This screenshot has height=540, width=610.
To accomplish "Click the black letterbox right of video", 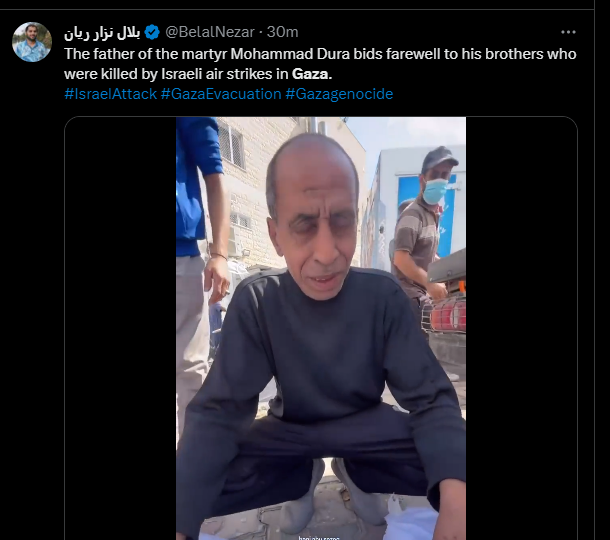I will pyautogui.click(x=521, y=328).
